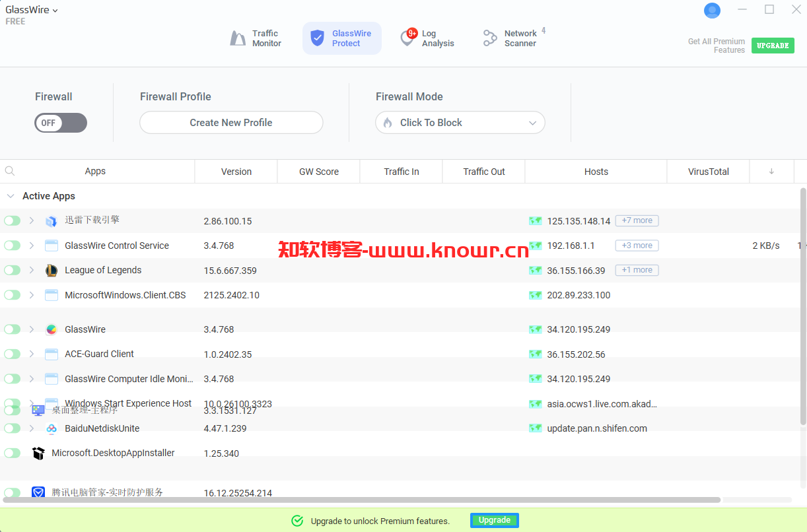Click the green UPGRADE button at top right

click(x=773, y=46)
